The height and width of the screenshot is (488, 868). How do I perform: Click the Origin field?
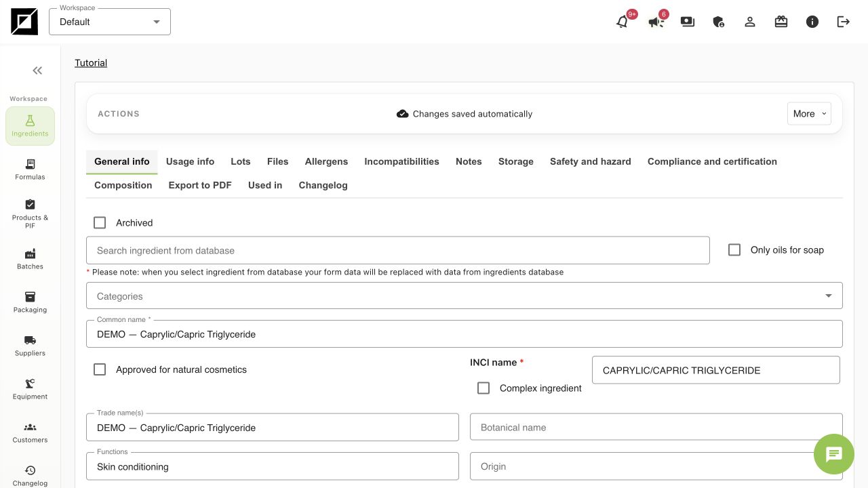(656, 466)
